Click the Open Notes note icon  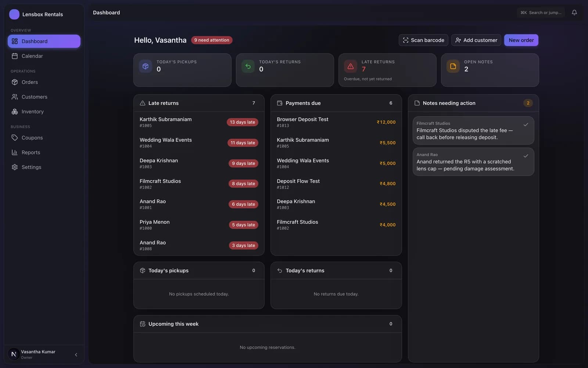click(453, 66)
